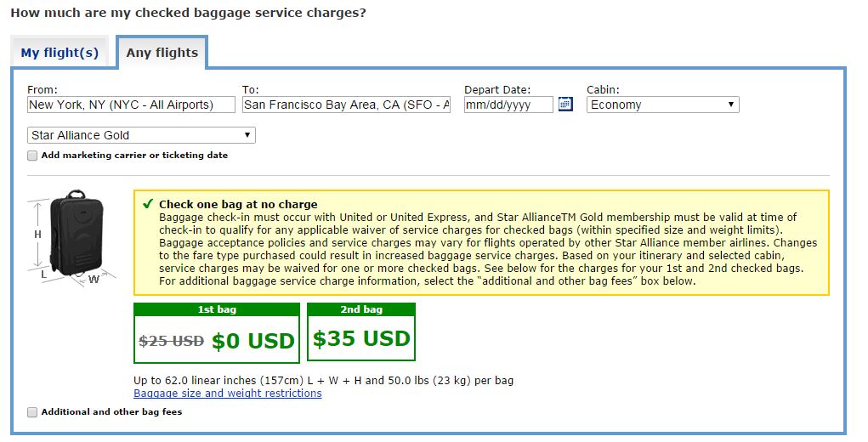
Task: Open the Star Alliance Gold status dropdown
Action: (x=141, y=135)
